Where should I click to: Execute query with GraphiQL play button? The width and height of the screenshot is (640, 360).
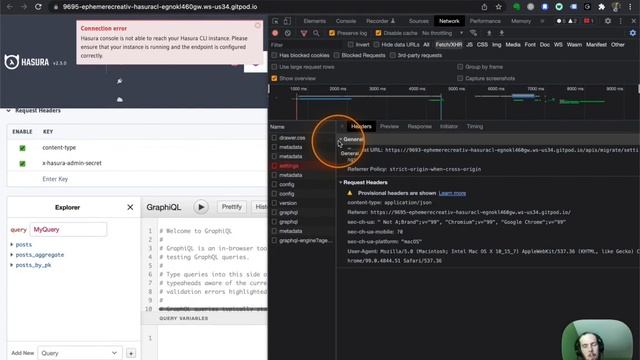coord(201,207)
